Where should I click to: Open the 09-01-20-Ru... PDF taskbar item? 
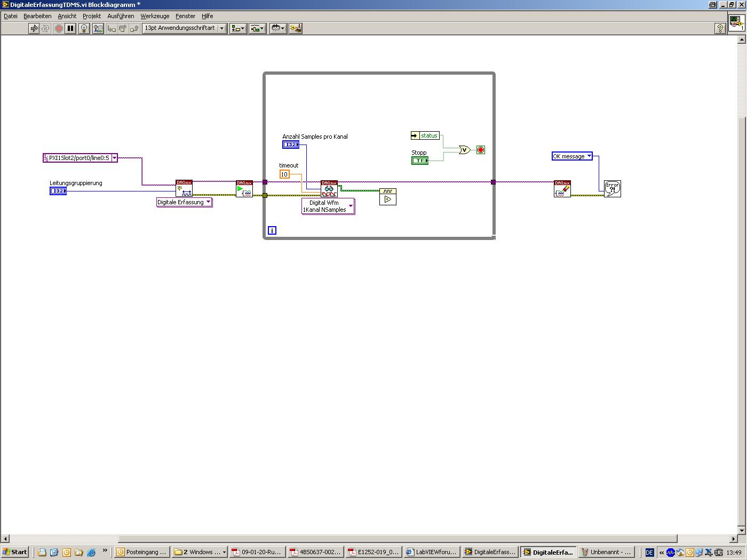(x=257, y=552)
